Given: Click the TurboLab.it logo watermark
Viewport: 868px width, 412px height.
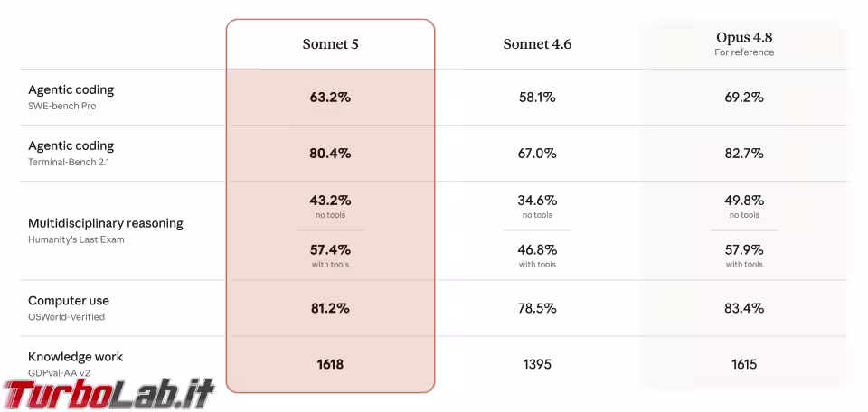Looking at the screenshot, I should pos(108,394).
